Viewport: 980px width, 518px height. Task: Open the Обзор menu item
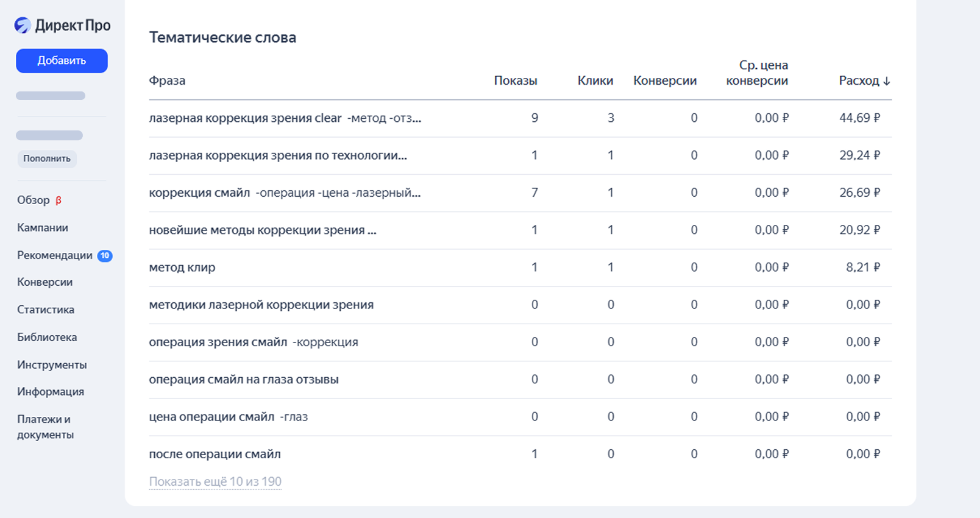pos(34,200)
